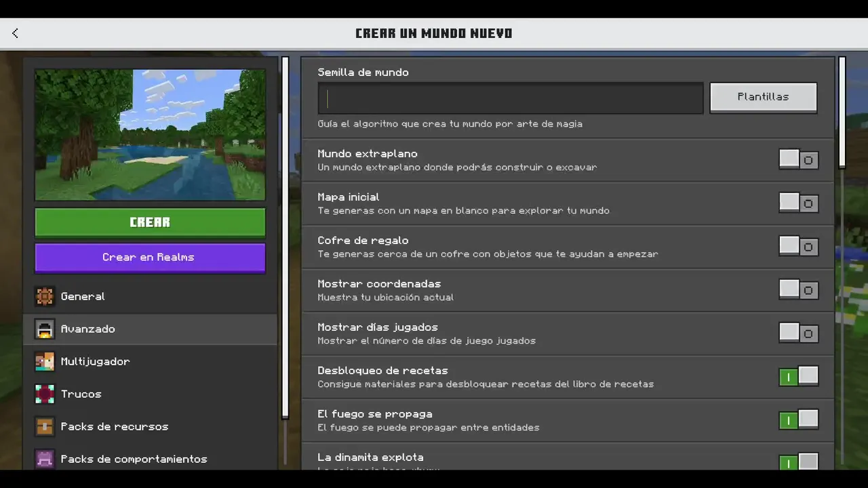Click the Multijugador player heads icon

tap(45, 361)
